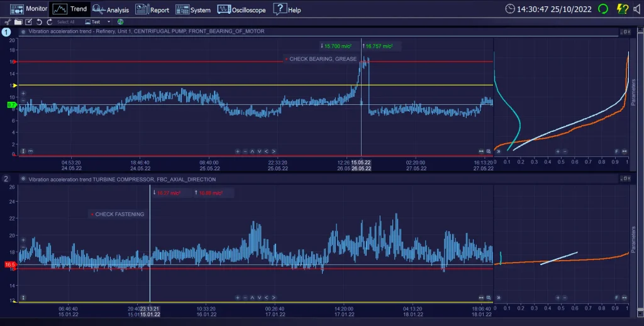
Task: Click the green globe toolbar icon
Action: pyautogui.click(x=120, y=22)
